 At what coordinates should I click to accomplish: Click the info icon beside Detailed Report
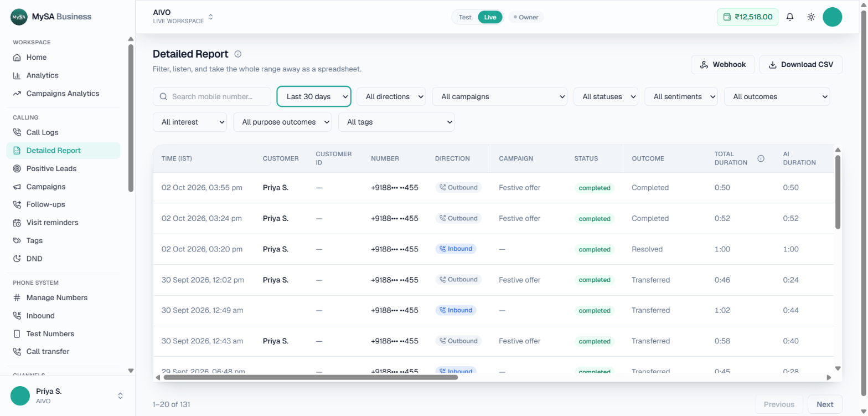238,54
